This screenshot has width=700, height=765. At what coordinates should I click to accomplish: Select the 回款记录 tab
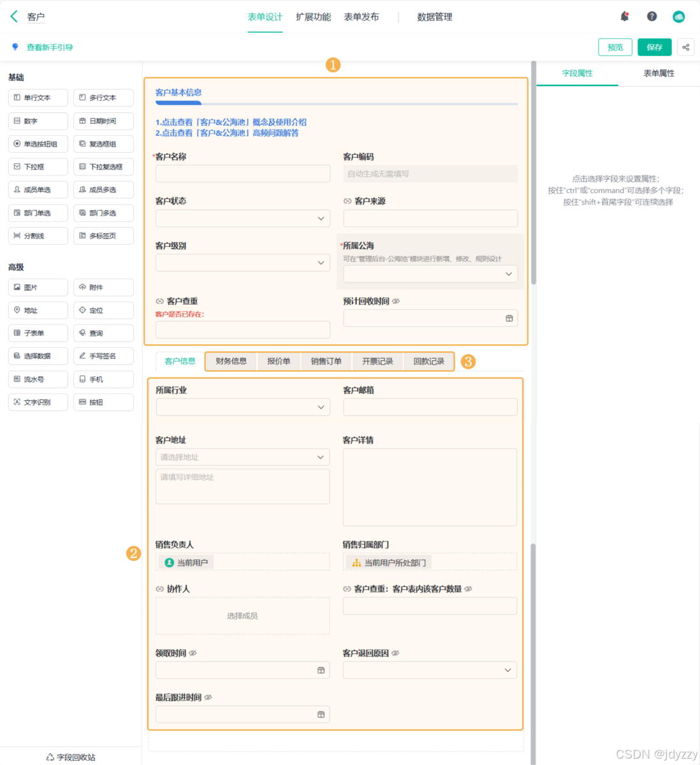pyautogui.click(x=428, y=361)
